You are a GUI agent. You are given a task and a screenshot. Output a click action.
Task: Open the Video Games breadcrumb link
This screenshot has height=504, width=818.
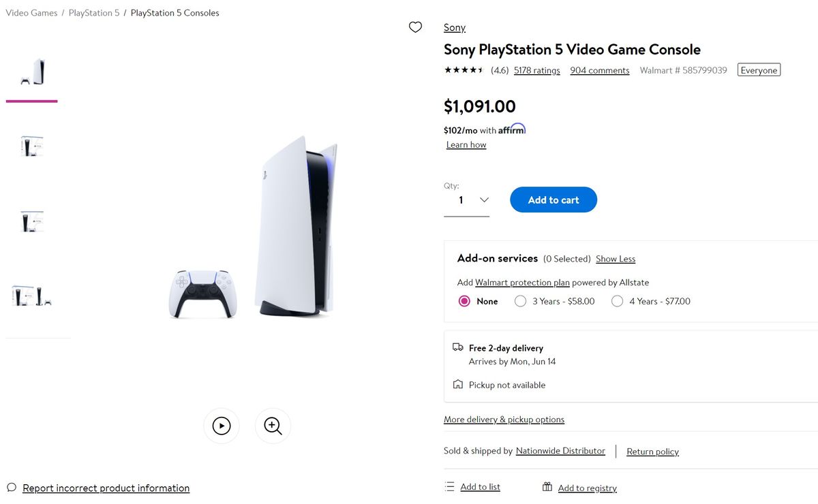coord(31,12)
